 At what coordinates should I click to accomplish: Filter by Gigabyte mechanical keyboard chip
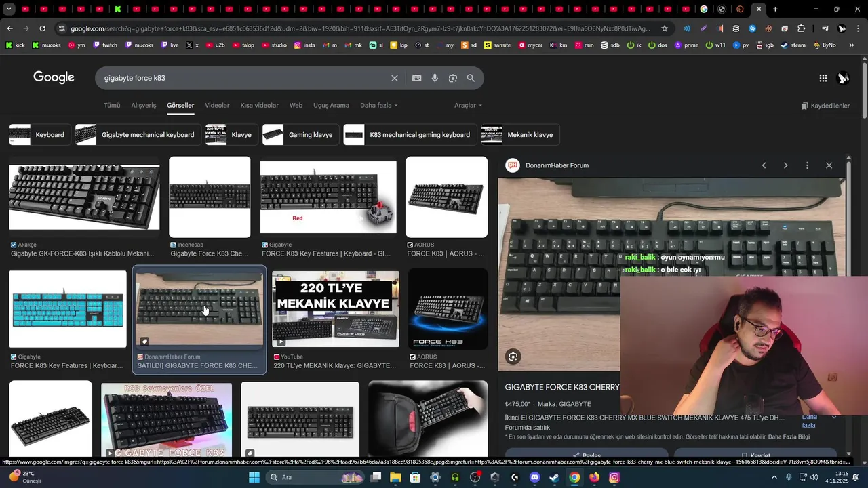[x=138, y=135]
